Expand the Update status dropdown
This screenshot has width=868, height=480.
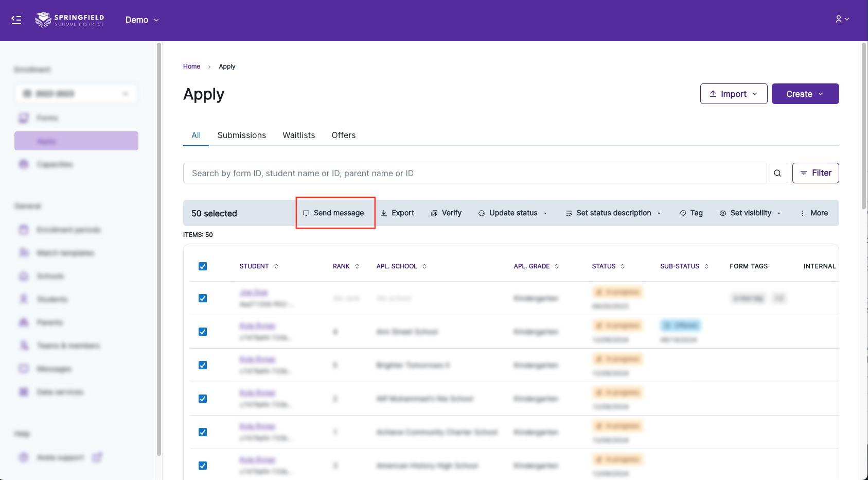[x=512, y=213]
